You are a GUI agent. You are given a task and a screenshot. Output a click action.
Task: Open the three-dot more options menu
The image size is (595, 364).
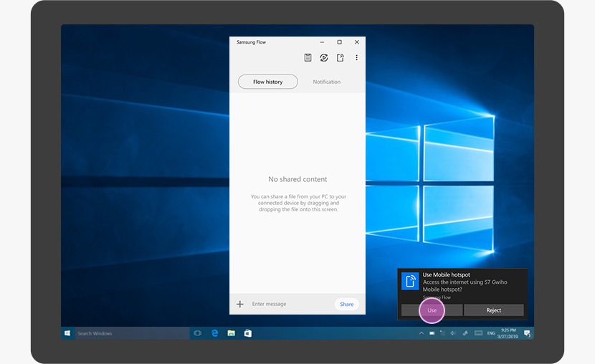[x=356, y=58]
